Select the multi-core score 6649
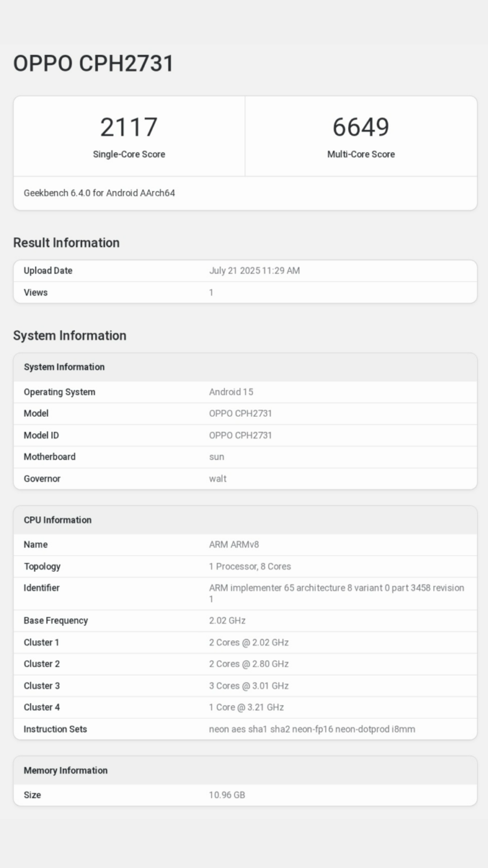488x868 pixels. tap(361, 127)
